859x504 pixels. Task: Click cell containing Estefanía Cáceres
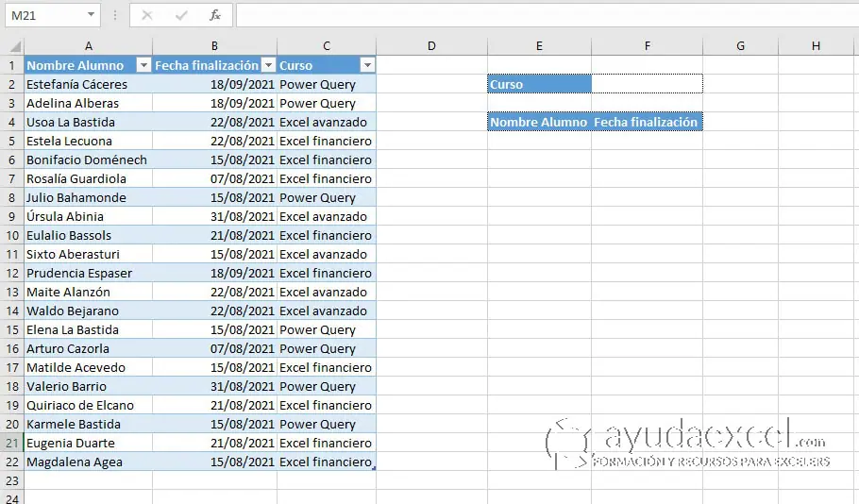[88, 84]
